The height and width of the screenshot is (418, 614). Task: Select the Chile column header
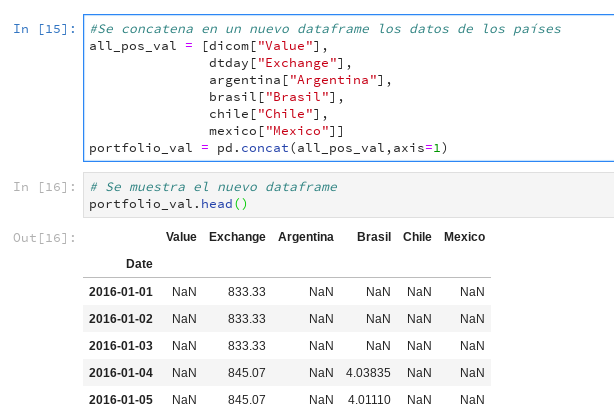coord(417,237)
